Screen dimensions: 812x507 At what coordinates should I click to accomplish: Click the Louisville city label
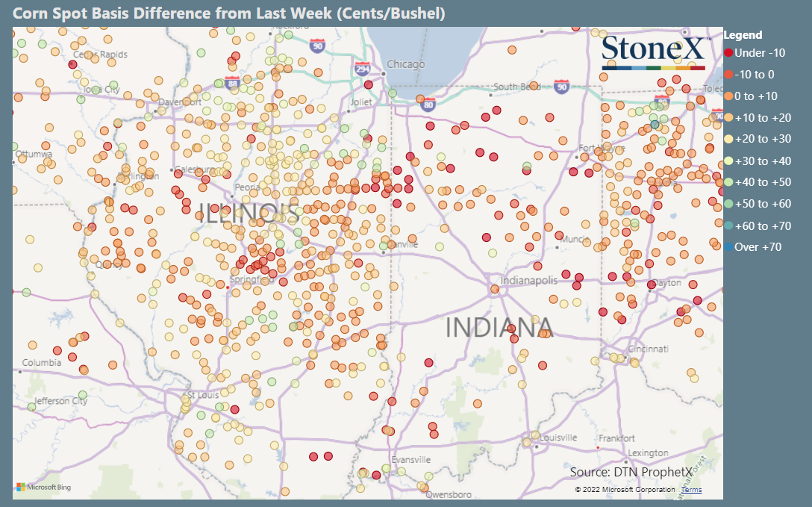pyautogui.click(x=558, y=437)
